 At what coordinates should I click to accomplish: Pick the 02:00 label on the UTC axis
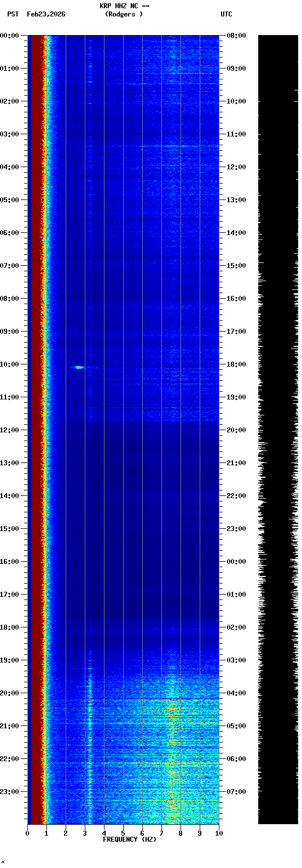(236, 627)
